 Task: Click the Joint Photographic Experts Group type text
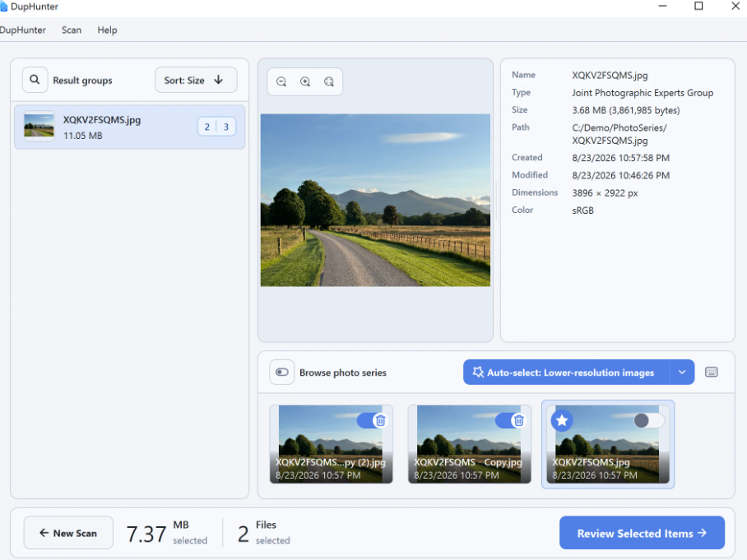tap(643, 93)
